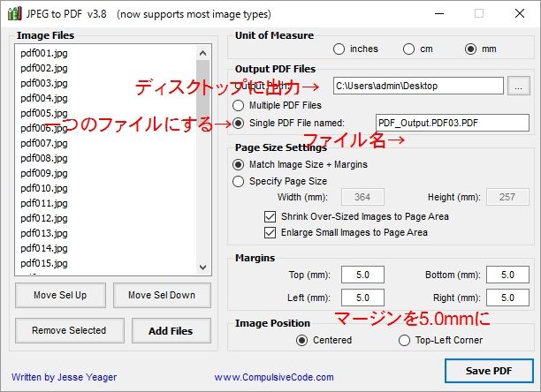Select Top-Left Corner image position

(405, 340)
